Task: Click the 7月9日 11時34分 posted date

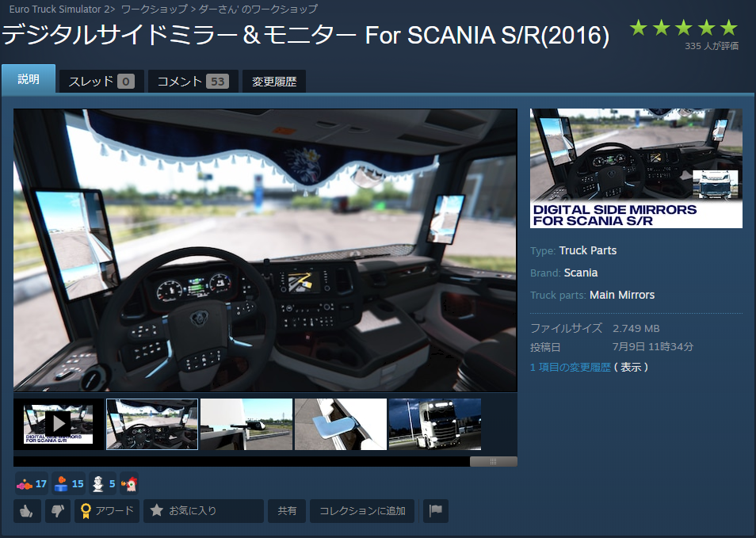Action: [653, 346]
